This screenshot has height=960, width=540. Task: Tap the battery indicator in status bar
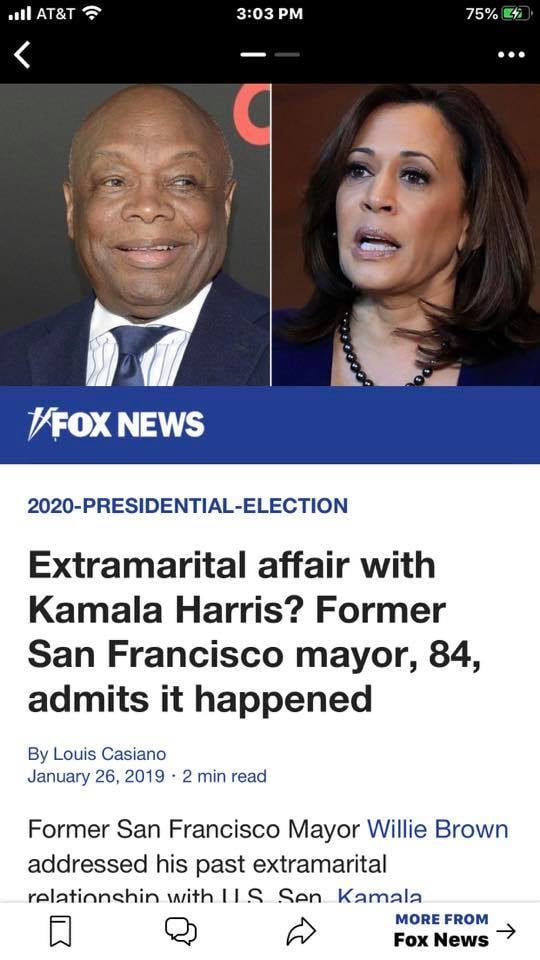[x=516, y=14]
